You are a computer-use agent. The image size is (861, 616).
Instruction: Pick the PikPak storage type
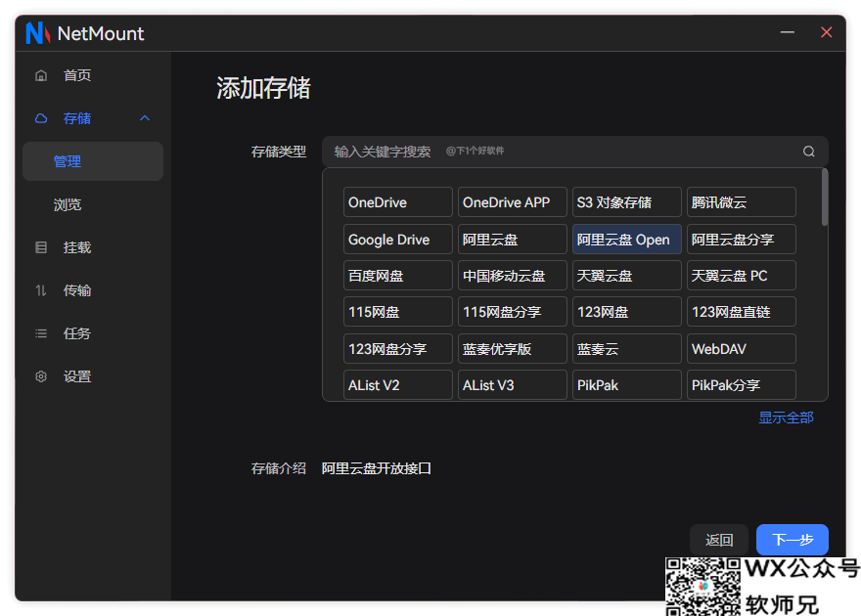[626, 385]
